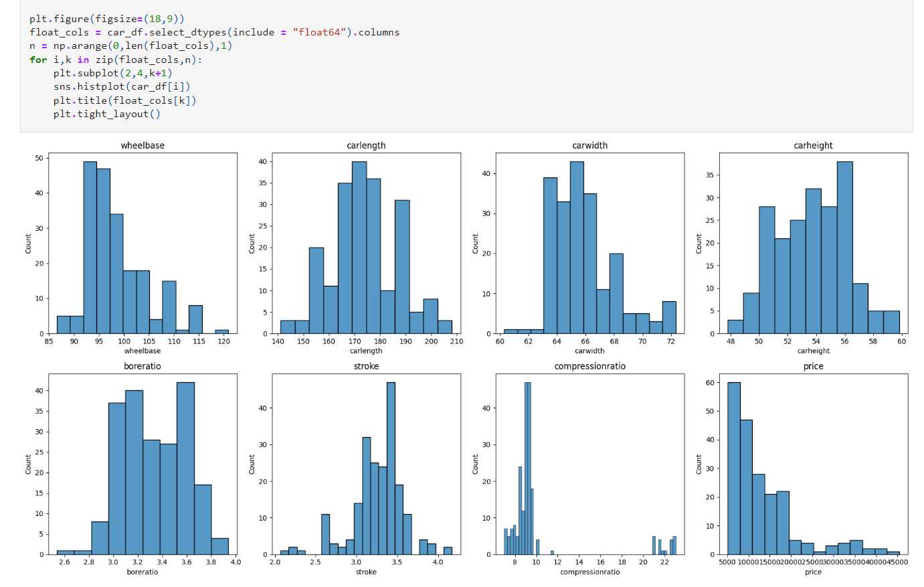
Task: Click the carwidth chart title
Action: 589,145
